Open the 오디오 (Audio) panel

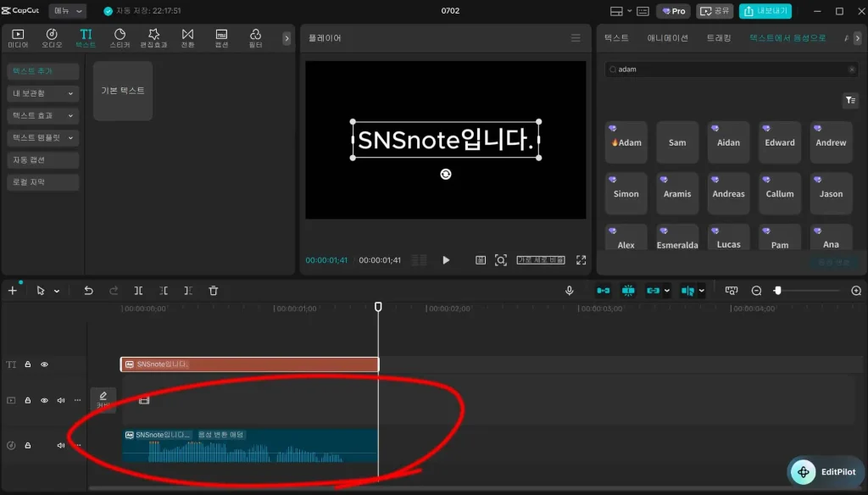pos(52,38)
